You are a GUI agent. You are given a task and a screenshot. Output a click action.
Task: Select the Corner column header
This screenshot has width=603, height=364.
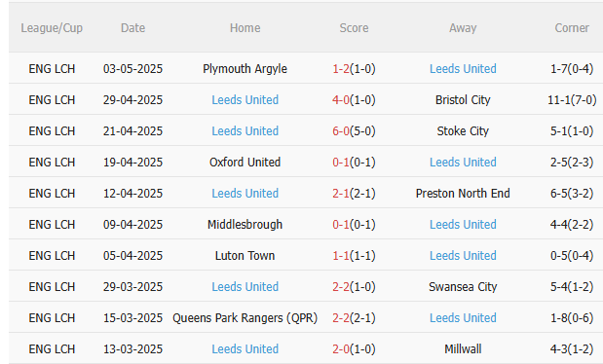coord(572,28)
